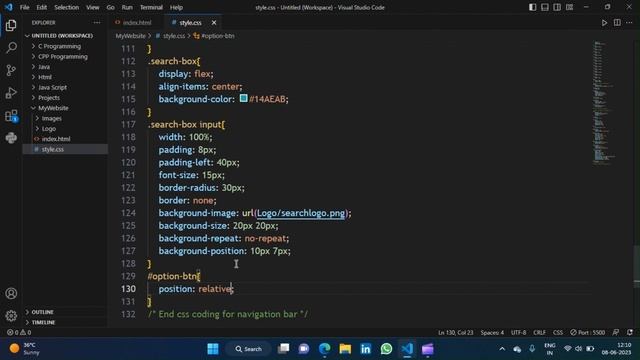This screenshot has width=640, height=360.
Task: Open the File menu
Action: pos(24,7)
